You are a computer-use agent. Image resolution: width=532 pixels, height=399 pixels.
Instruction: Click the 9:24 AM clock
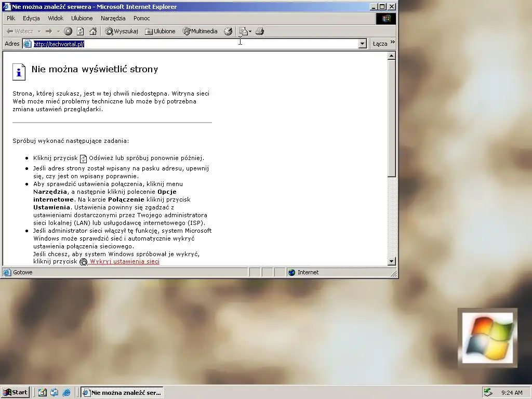(512, 393)
